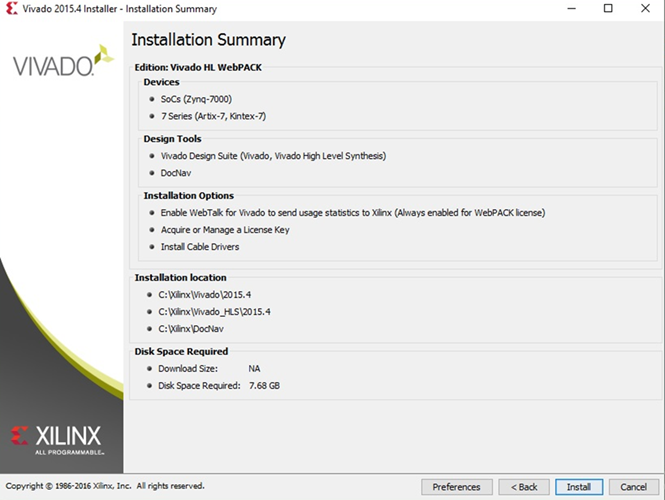Click the 'Download Size:' label

188,369
